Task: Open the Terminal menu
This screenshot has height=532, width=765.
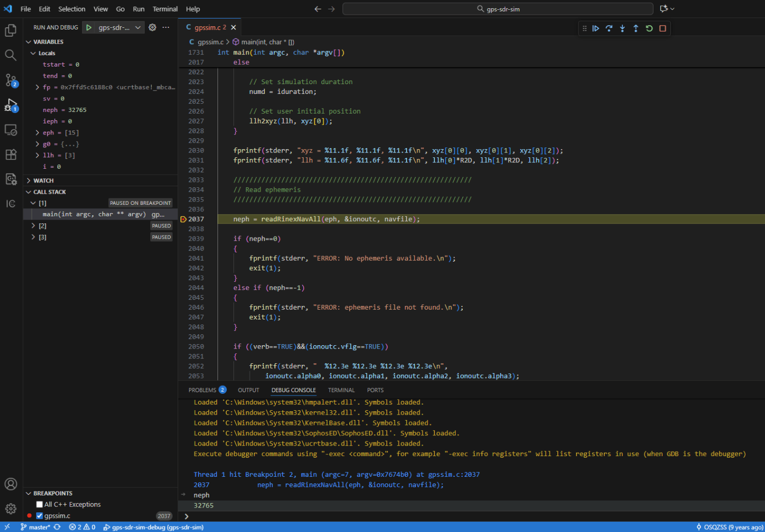Action: [165, 9]
